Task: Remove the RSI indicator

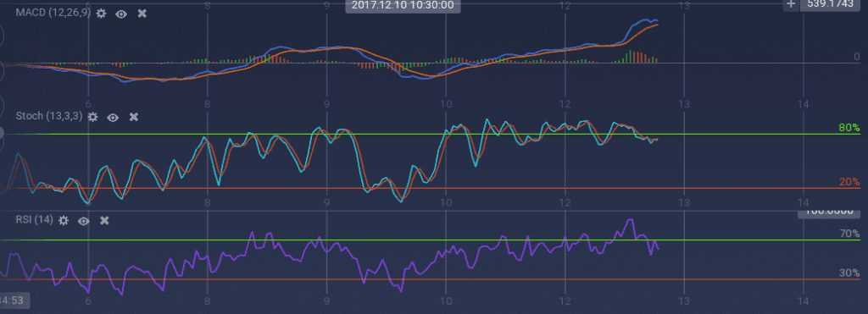Action: point(104,221)
